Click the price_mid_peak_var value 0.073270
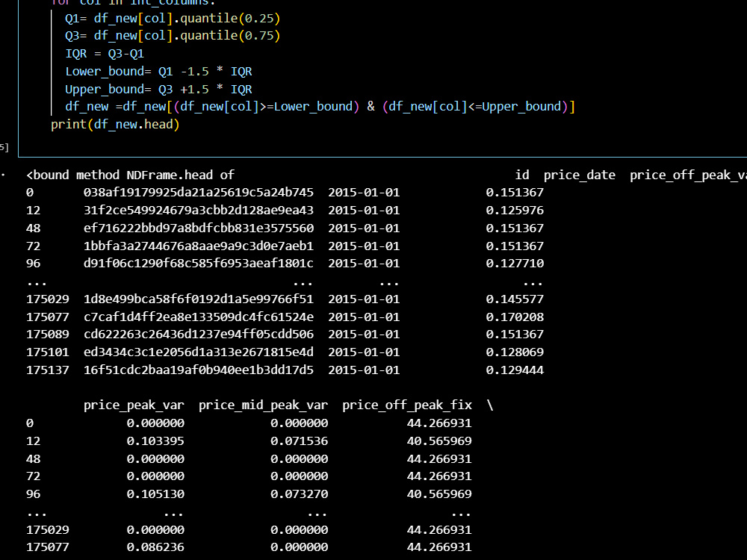Screen dimensions: 747x560 tap(300, 494)
